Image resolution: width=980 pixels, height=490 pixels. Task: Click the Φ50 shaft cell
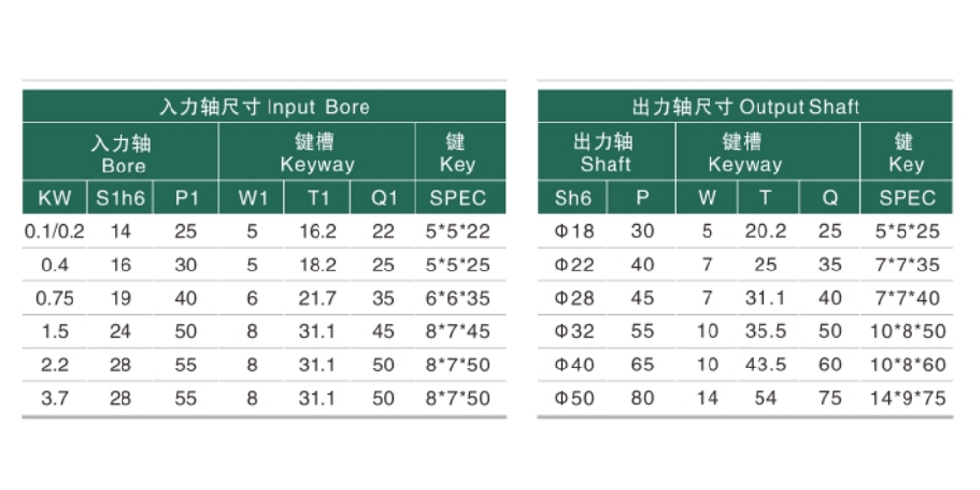coord(572,398)
